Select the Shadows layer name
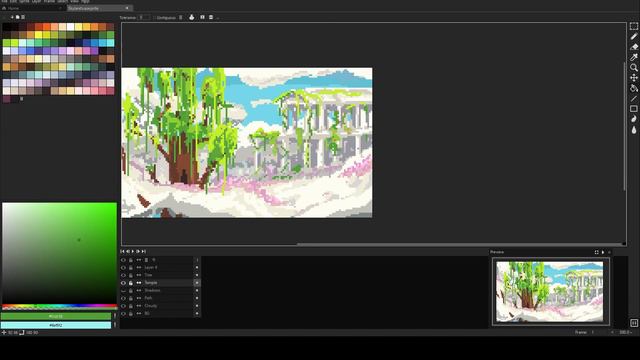The image size is (640, 360). tap(152, 291)
